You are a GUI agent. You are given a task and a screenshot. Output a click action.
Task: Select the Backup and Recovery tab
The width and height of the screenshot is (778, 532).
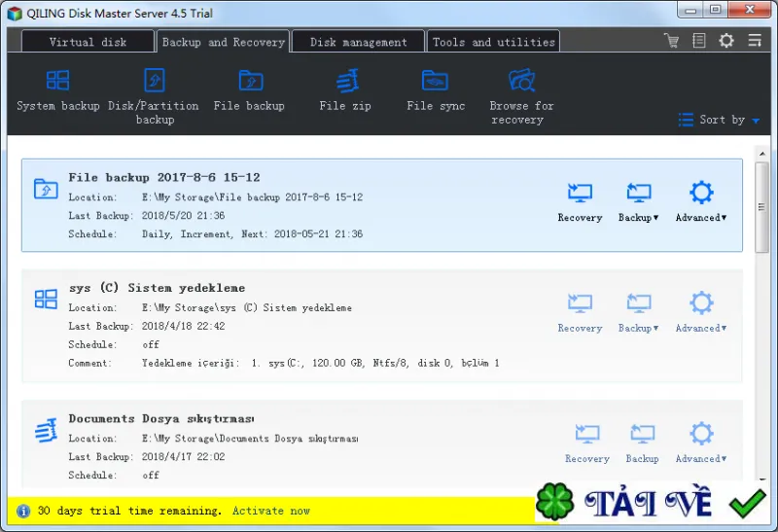point(224,42)
